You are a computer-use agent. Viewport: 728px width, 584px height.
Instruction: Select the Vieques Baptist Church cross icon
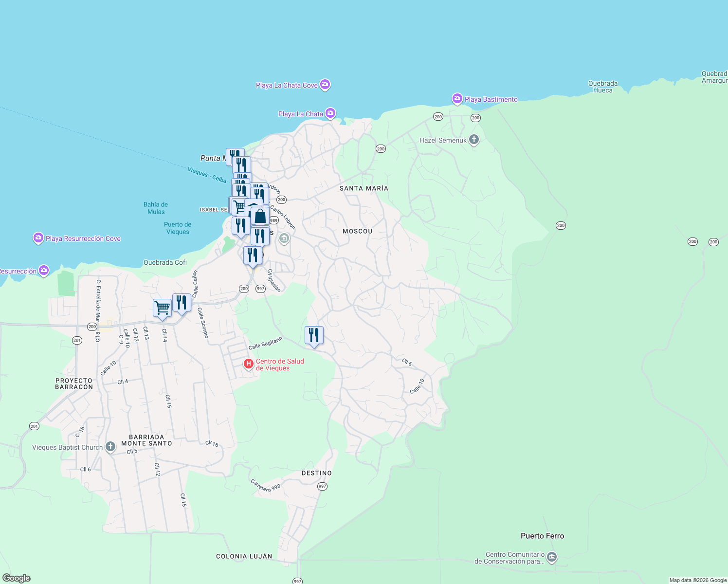[109, 446]
